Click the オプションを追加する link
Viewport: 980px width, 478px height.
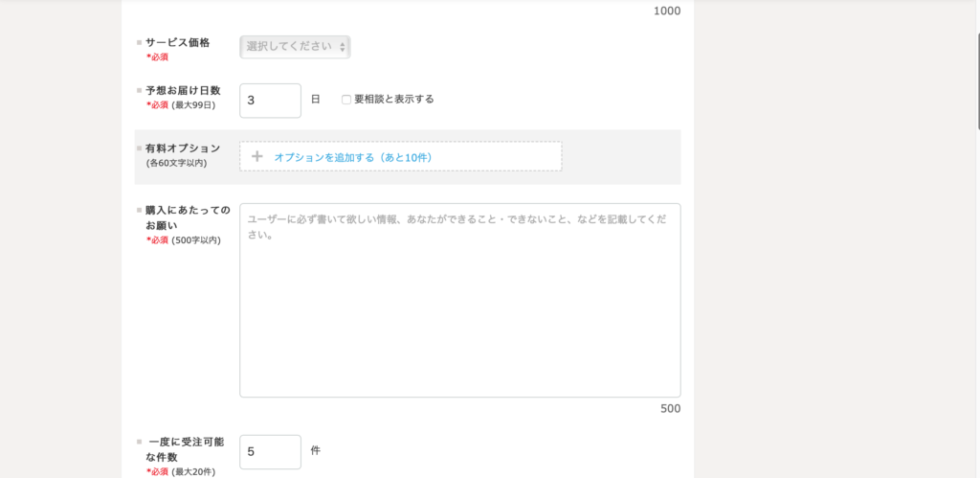353,157
